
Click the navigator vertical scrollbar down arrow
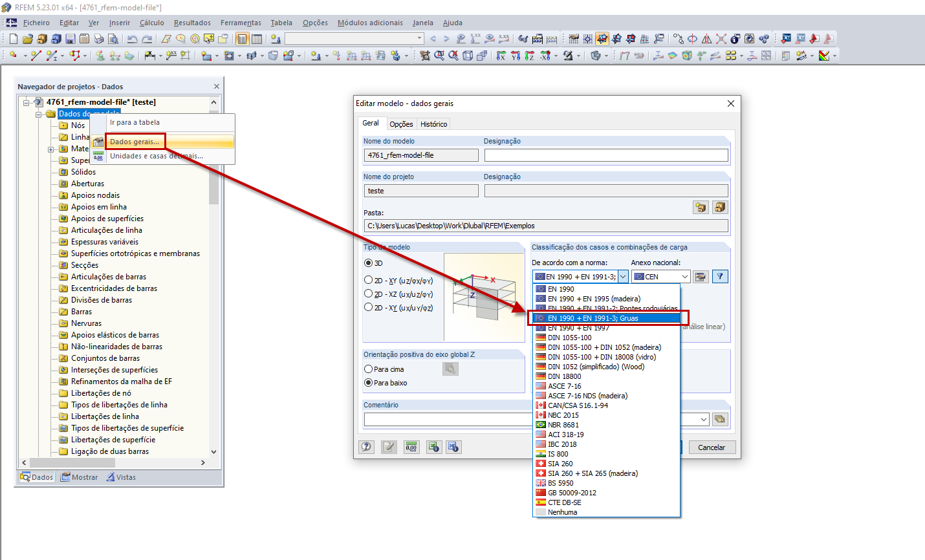[214, 452]
